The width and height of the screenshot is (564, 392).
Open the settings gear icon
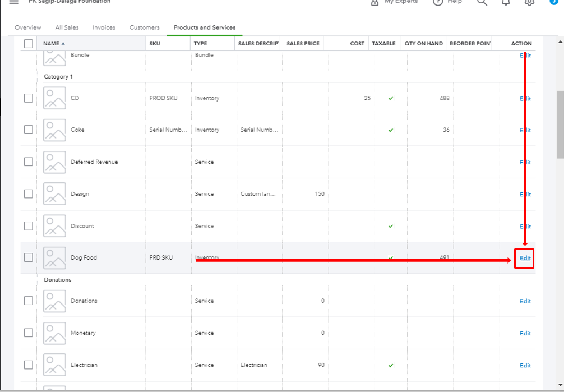point(529,2)
